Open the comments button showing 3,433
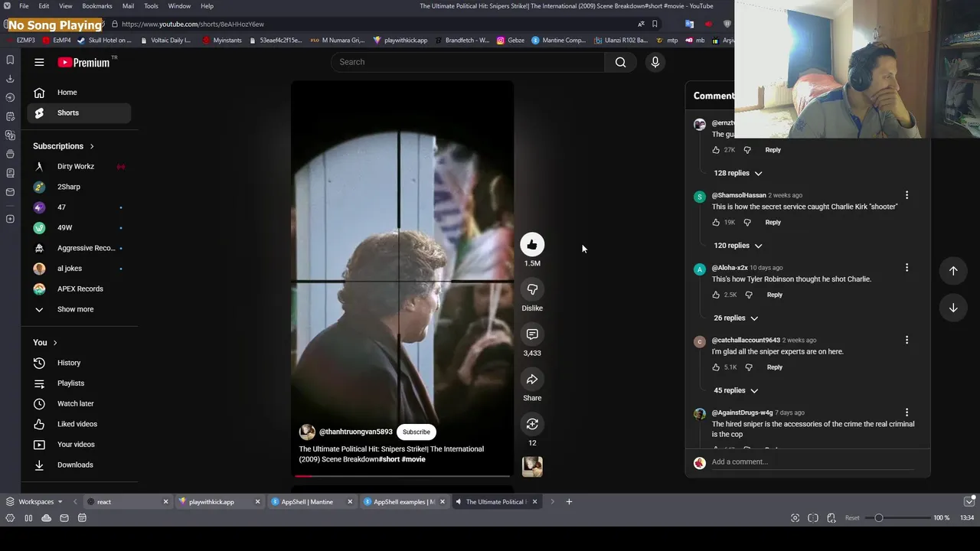 click(x=532, y=334)
